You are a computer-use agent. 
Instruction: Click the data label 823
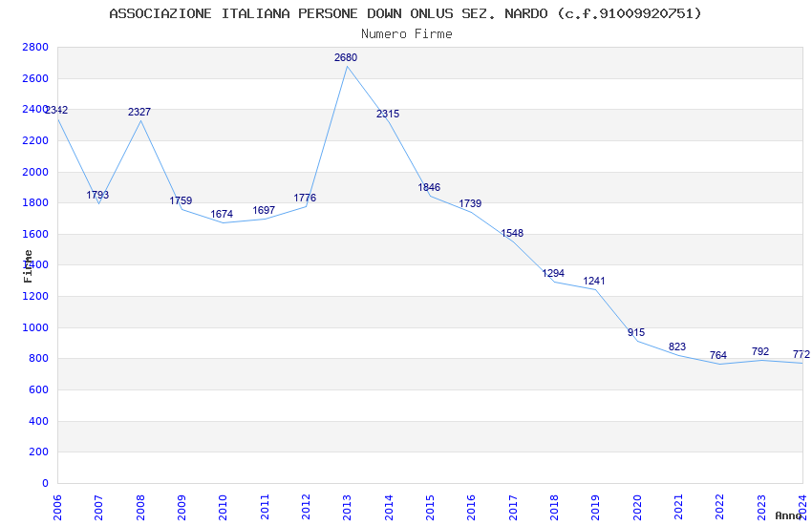click(x=677, y=346)
